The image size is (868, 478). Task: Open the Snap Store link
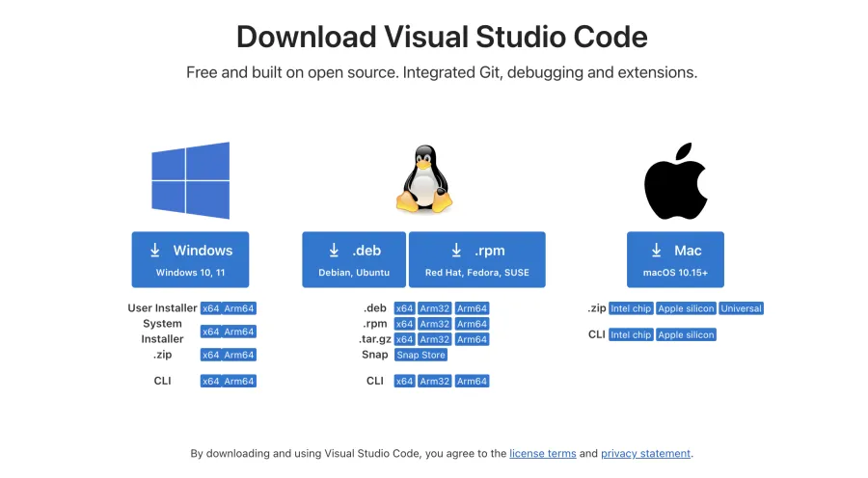420,355
